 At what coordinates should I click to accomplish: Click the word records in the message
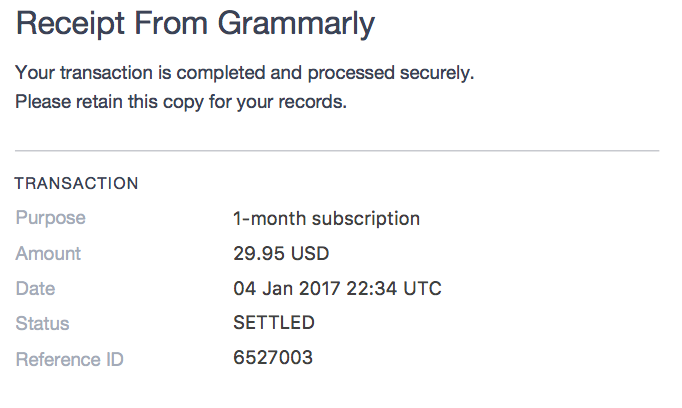[312, 102]
